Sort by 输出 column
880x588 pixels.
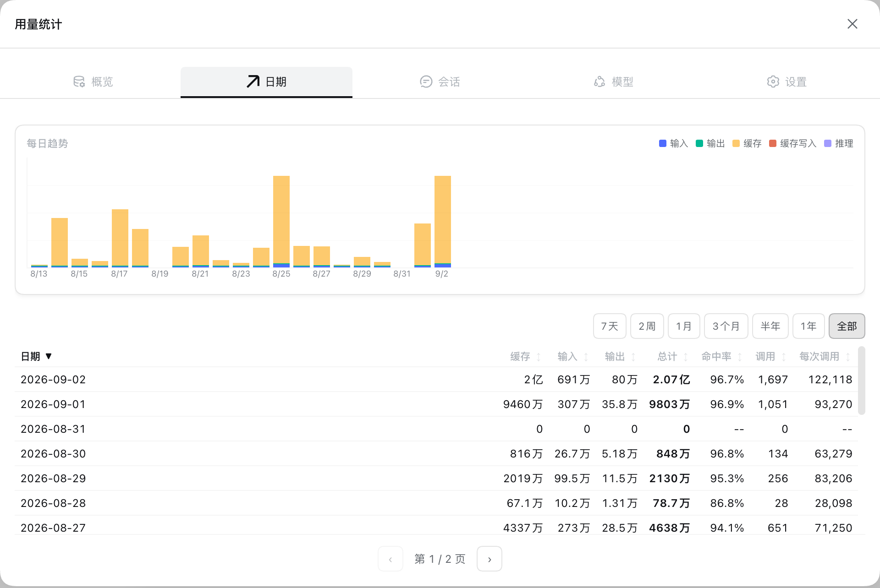coord(621,356)
